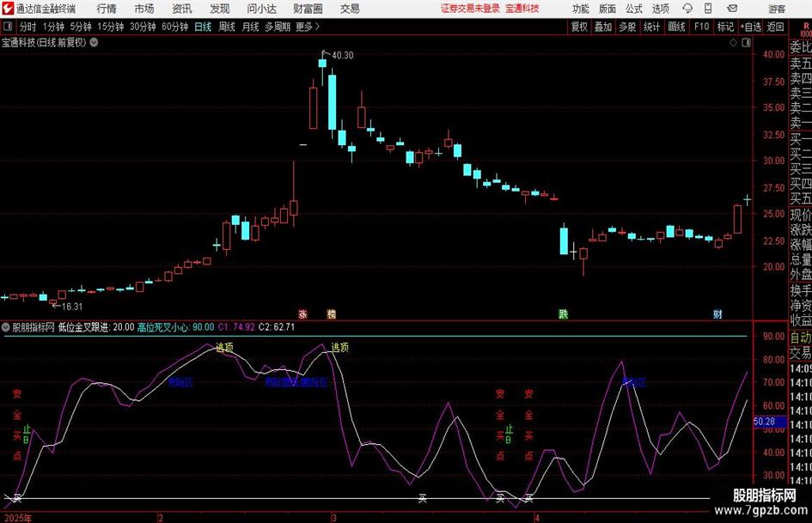Open the 财富圈 menu
This screenshot has width=812, height=523.
click(308, 9)
